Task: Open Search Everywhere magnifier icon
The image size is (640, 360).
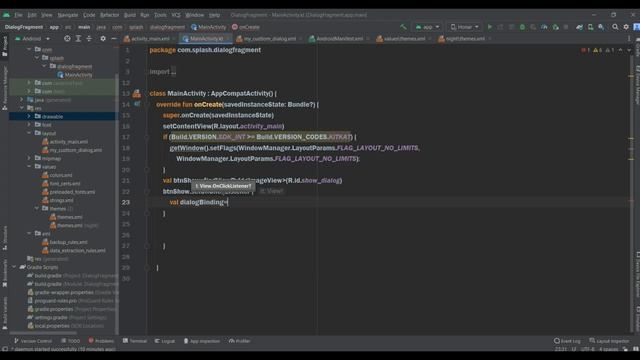Action: pos(615,27)
